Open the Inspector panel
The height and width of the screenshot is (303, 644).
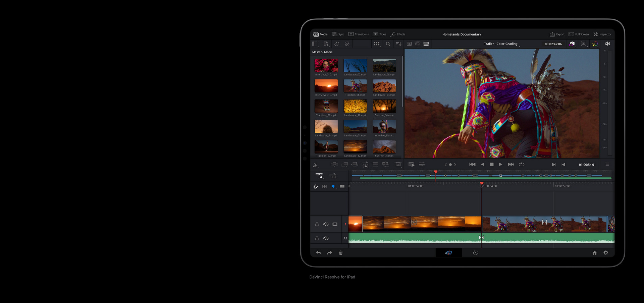(602, 34)
